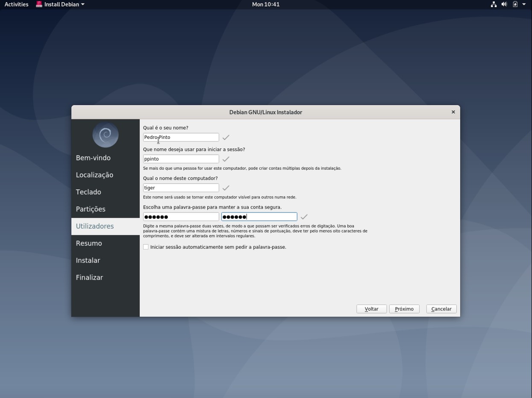Click the Cancelar button
The image size is (532, 398).
coord(441,309)
